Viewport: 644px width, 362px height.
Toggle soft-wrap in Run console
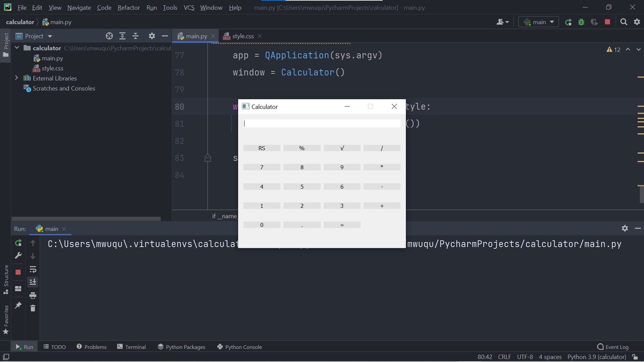[x=33, y=269]
